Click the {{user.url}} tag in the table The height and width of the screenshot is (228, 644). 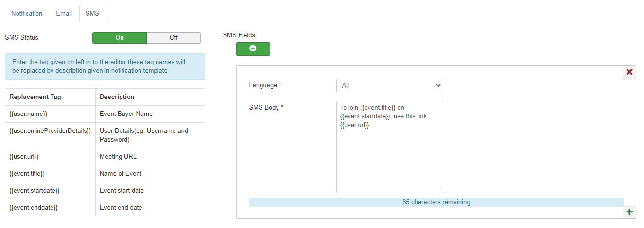click(24, 157)
